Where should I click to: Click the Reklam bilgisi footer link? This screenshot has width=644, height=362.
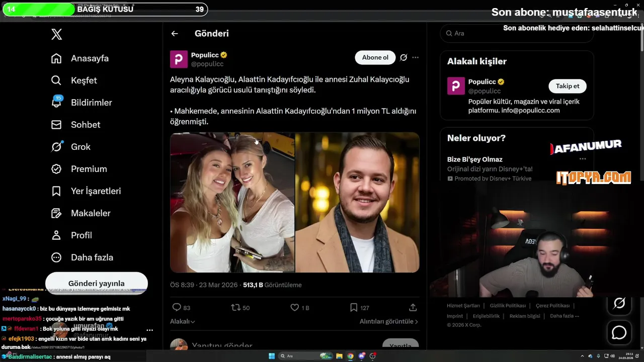coord(525,316)
